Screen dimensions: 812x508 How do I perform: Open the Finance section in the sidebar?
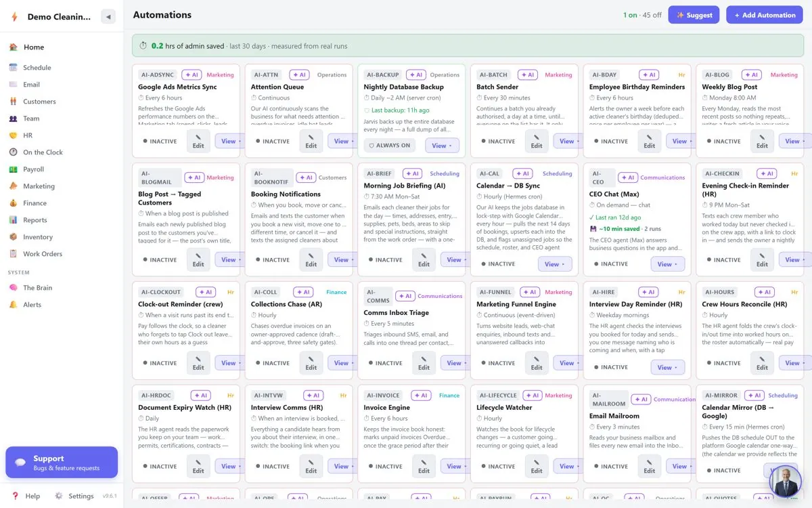pos(35,203)
